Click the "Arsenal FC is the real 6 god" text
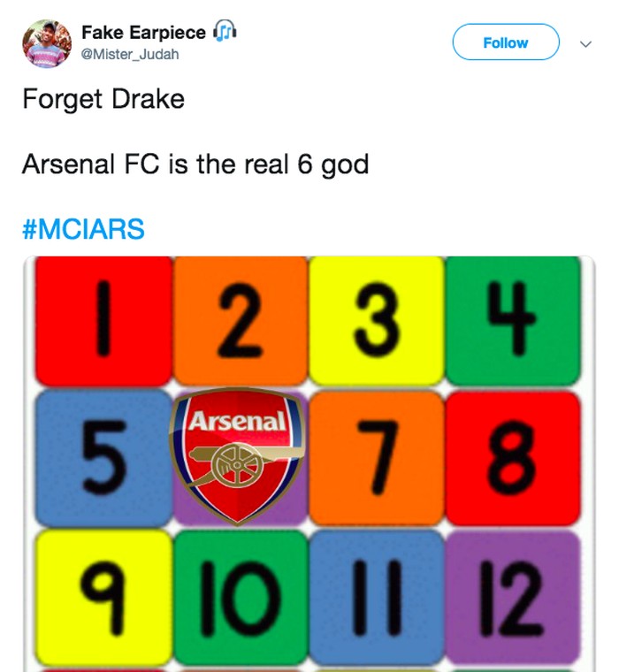 coord(195,164)
